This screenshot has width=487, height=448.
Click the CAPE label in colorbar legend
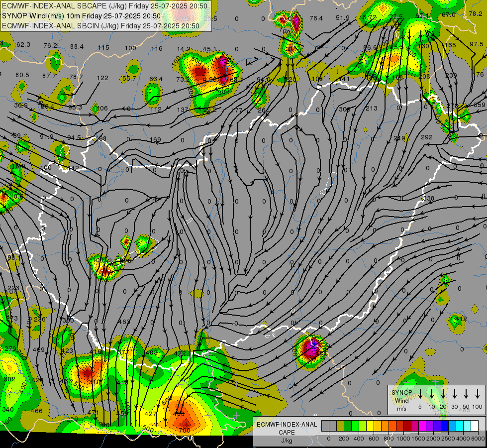(287, 433)
